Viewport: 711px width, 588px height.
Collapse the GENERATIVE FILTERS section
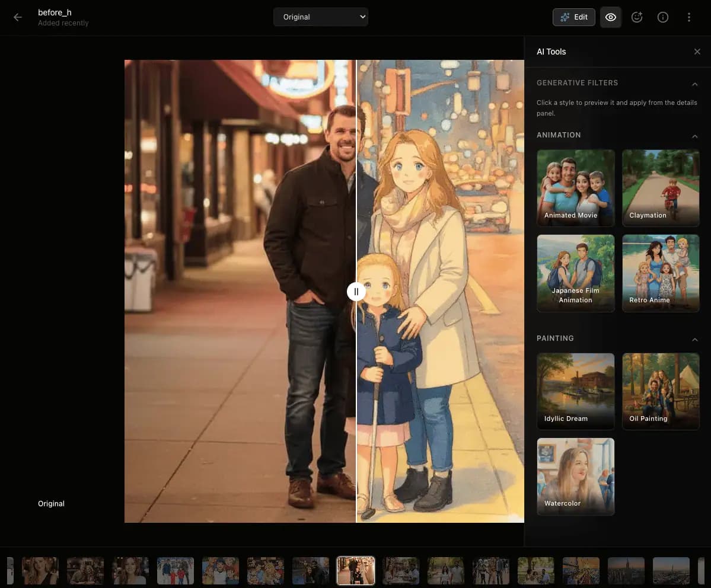click(x=694, y=84)
